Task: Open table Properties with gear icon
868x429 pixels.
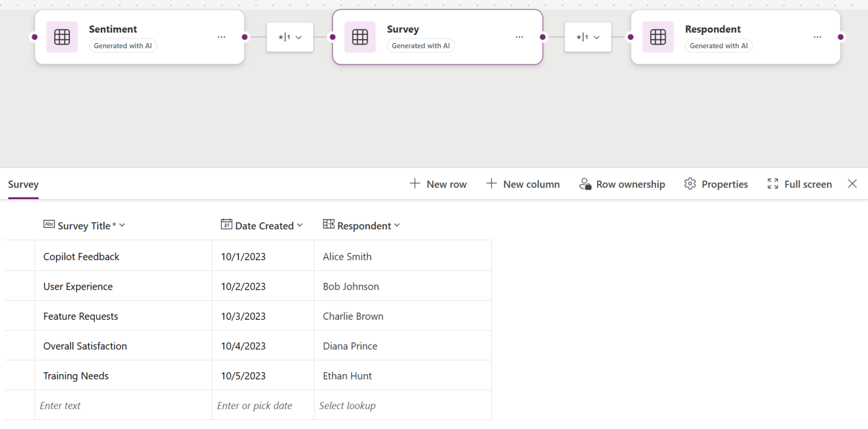Action: (x=716, y=184)
